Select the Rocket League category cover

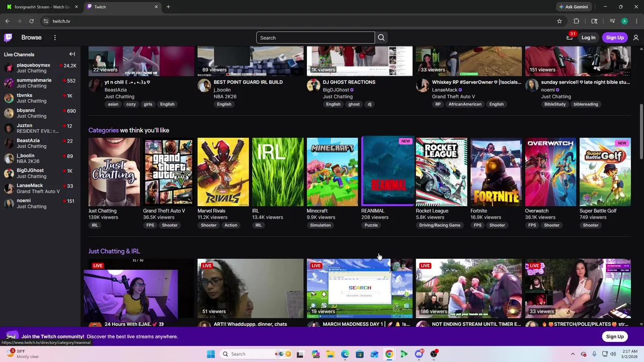441,172
